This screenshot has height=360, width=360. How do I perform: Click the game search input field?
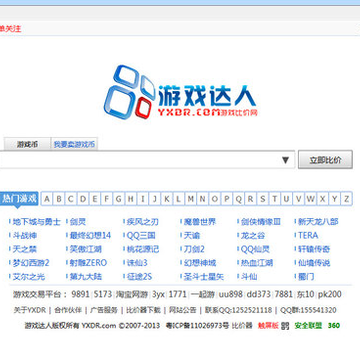coord(147,160)
